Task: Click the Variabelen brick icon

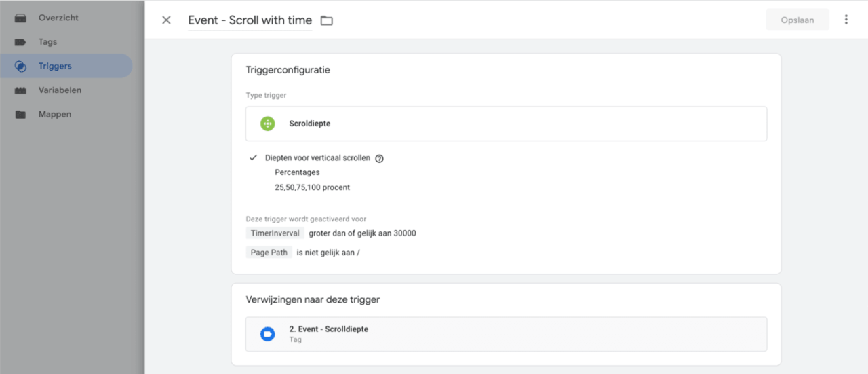Action: [20, 90]
